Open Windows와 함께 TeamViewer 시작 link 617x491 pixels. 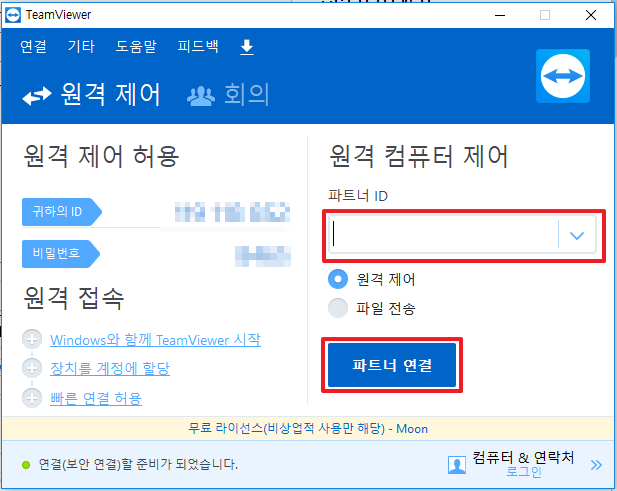[x=155, y=340]
